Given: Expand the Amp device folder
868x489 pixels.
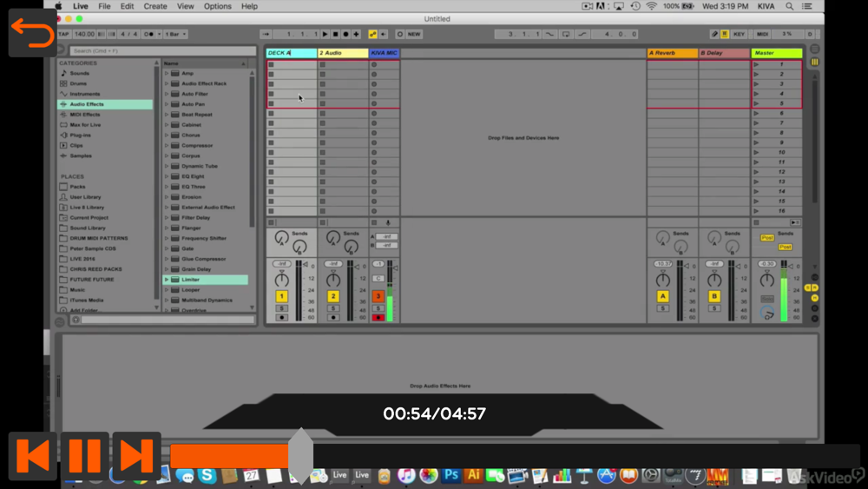Looking at the screenshot, I should click(x=167, y=73).
